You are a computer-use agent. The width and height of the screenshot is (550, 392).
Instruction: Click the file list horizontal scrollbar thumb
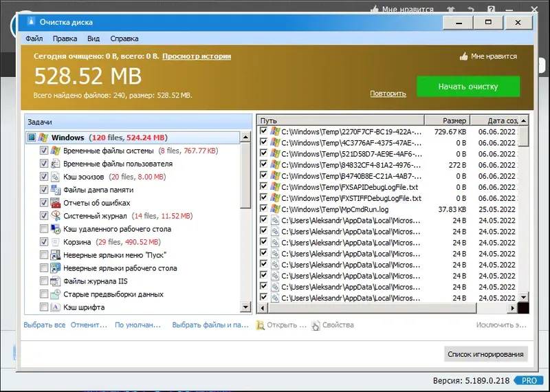click(372, 308)
